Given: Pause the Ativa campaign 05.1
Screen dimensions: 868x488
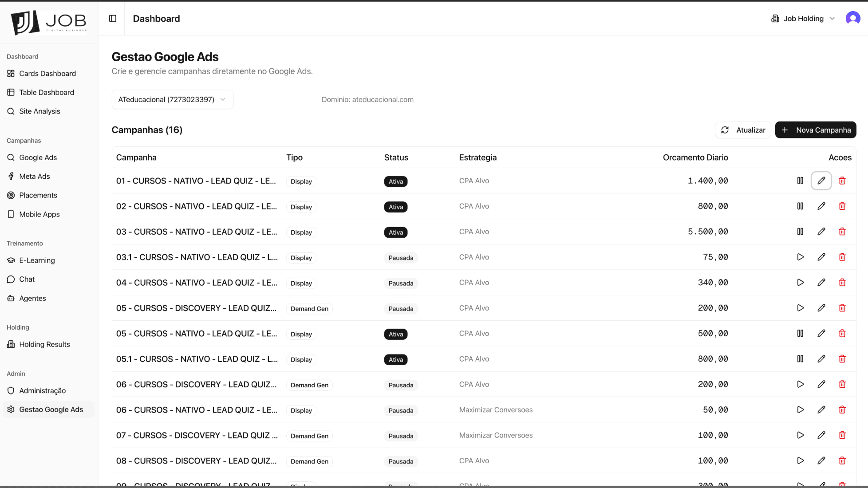Looking at the screenshot, I should point(801,359).
